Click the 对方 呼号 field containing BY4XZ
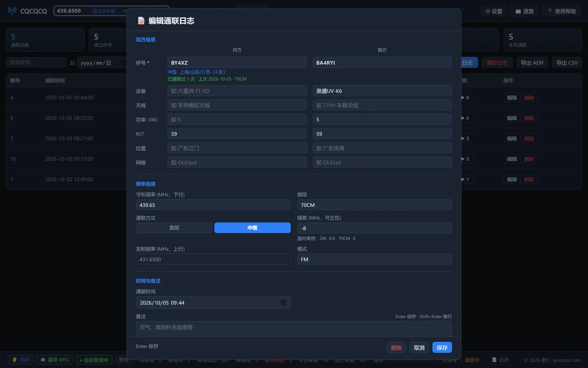 pos(237,63)
